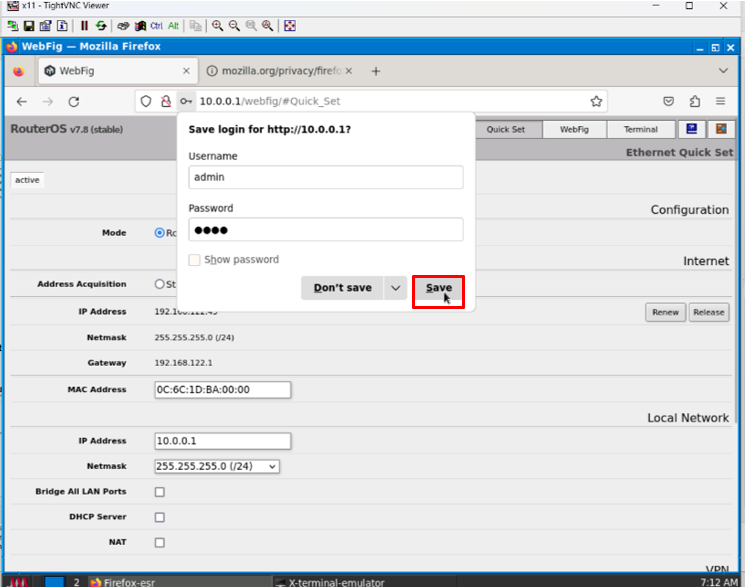Open the list all tabs chevron

(x=723, y=71)
